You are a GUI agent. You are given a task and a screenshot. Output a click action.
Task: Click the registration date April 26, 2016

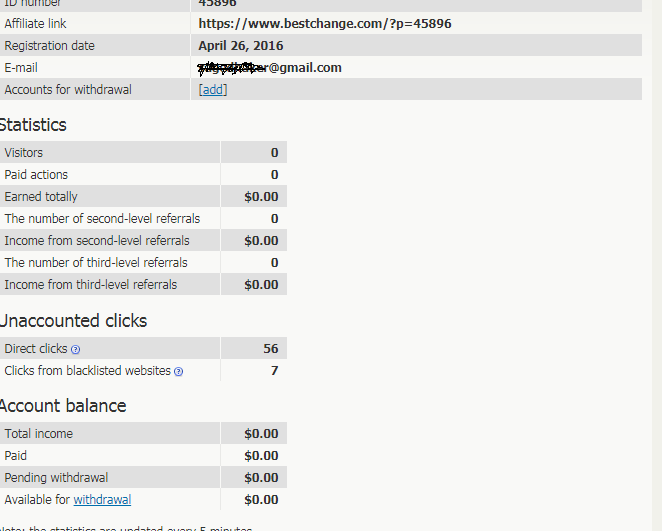tap(241, 46)
